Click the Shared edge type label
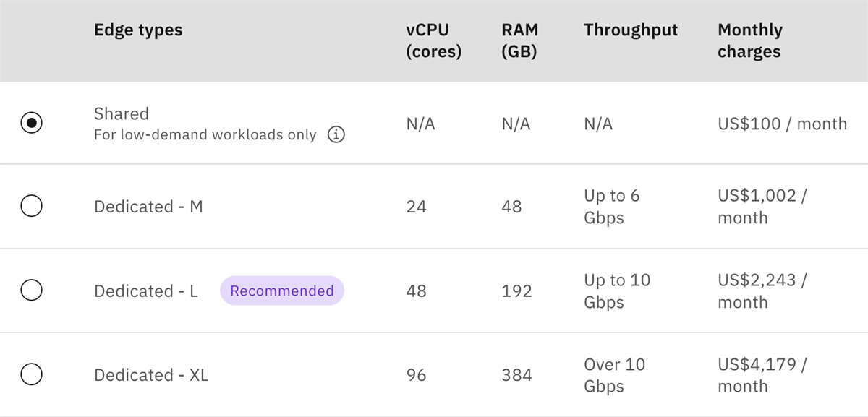Image resolution: width=868 pixels, height=417 pixels. point(122,113)
